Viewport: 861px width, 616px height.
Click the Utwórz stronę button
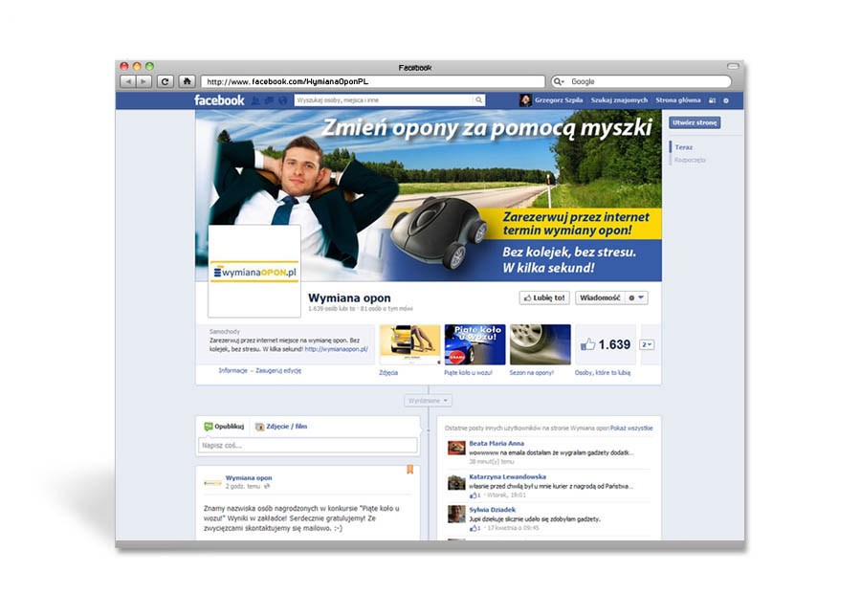point(695,123)
